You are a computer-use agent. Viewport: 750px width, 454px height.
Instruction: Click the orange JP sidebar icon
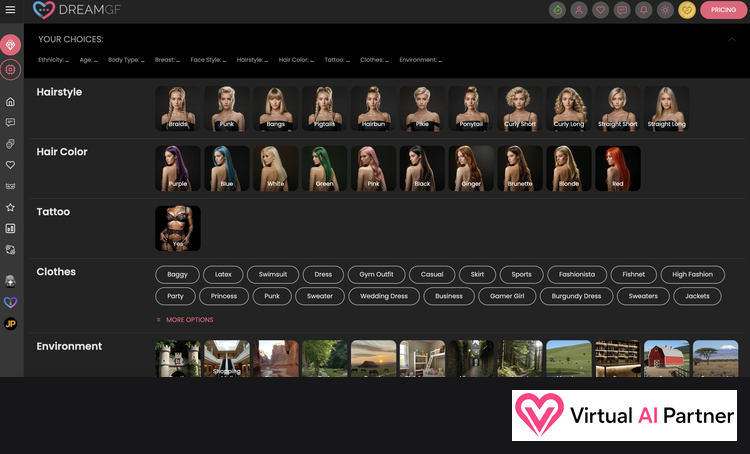(11, 324)
